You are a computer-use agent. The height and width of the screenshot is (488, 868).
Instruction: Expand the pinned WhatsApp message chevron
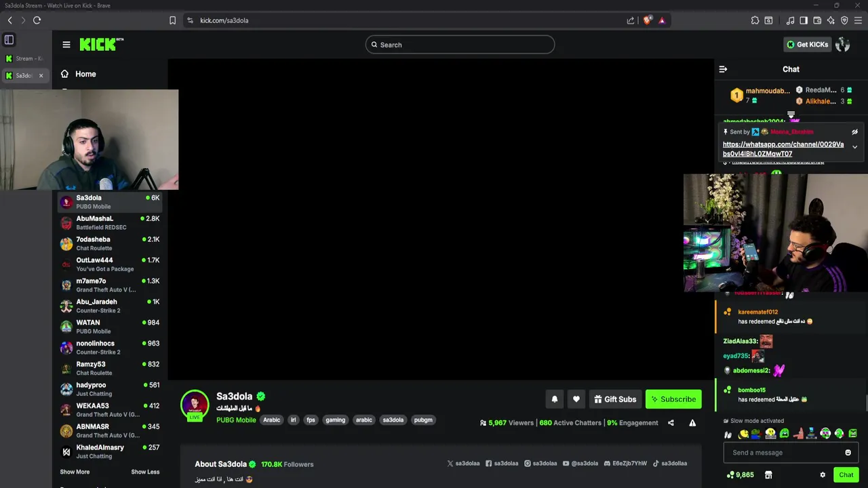tap(854, 147)
